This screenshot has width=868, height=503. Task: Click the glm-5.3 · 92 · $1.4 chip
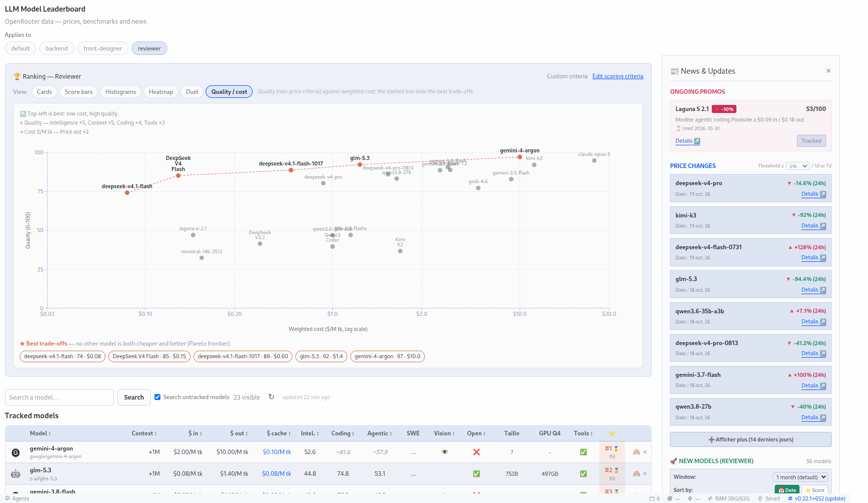[321, 357]
